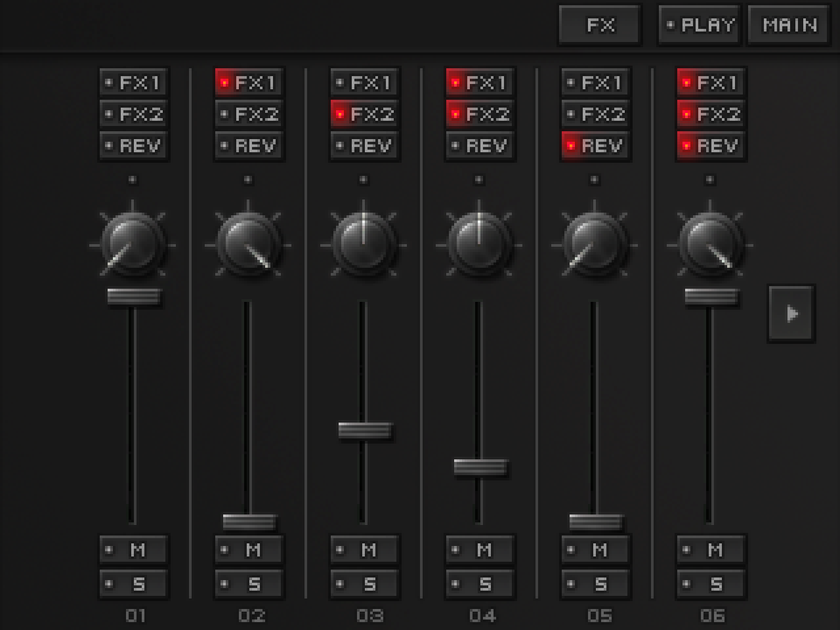Enable FX2 send on channel 02
The width and height of the screenshot is (840, 630).
(x=249, y=114)
